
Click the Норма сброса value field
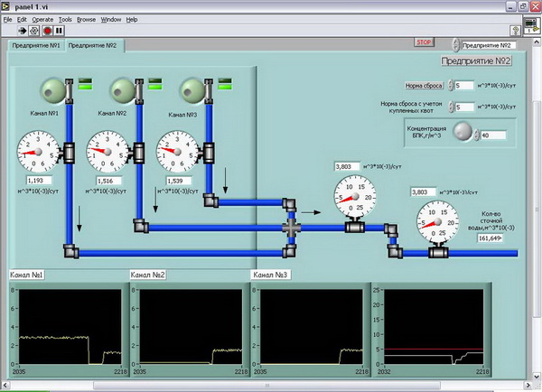point(464,85)
